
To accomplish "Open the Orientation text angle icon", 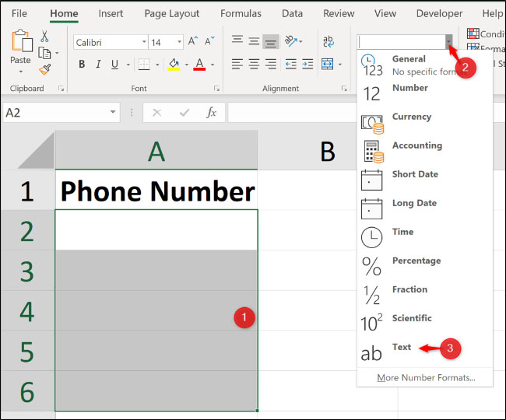I will coord(291,41).
